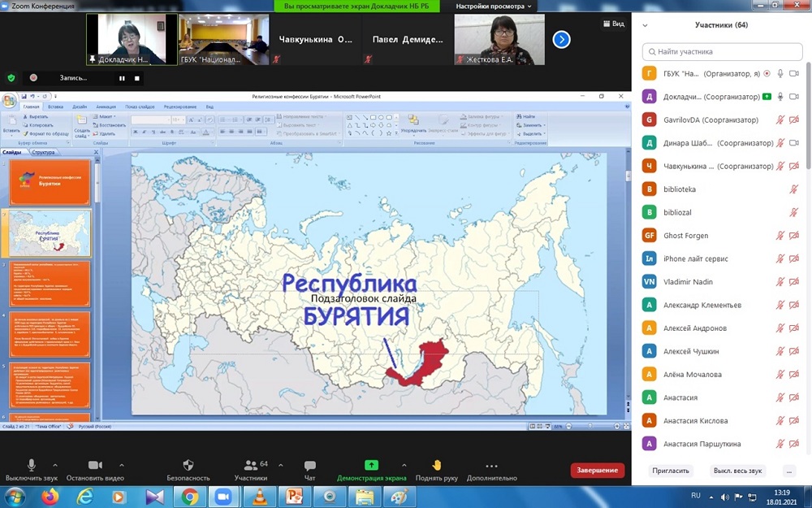Open Выделить dropdown in editing group
This screenshot has height=508, width=812.
pyautogui.click(x=531, y=133)
